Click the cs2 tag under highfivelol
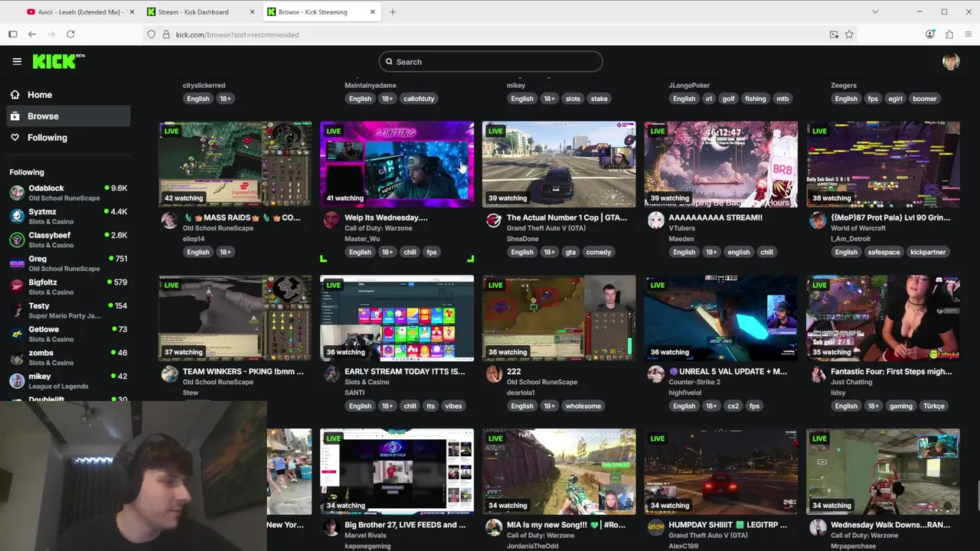This screenshot has width=980, height=551. [733, 406]
